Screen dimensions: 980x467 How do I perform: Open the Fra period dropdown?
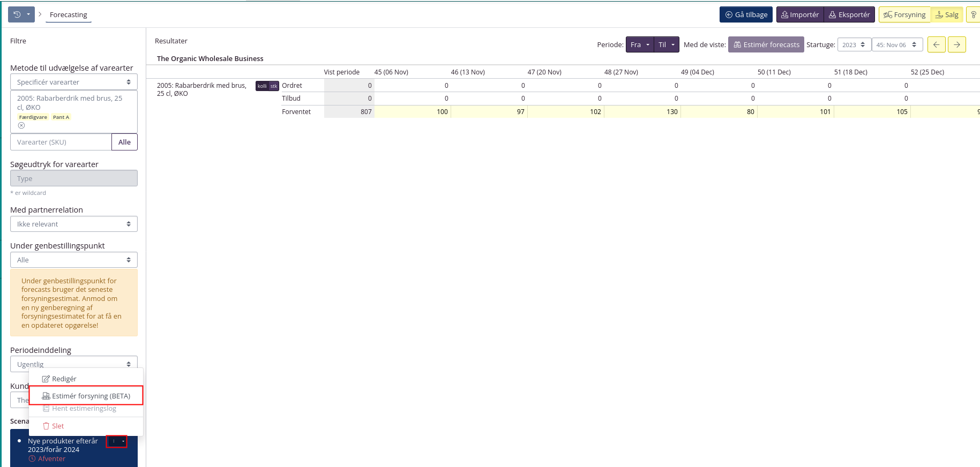tap(640, 44)
